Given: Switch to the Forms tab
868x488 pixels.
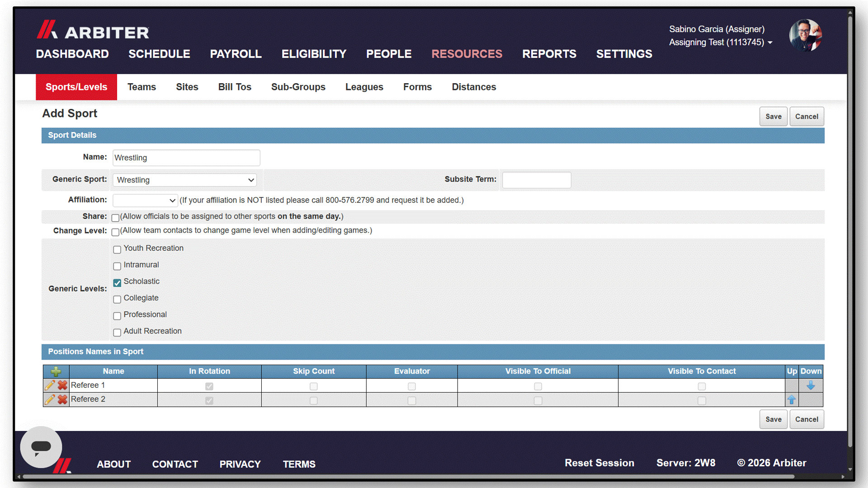Looking at the screenshot, I should (417, 87).
